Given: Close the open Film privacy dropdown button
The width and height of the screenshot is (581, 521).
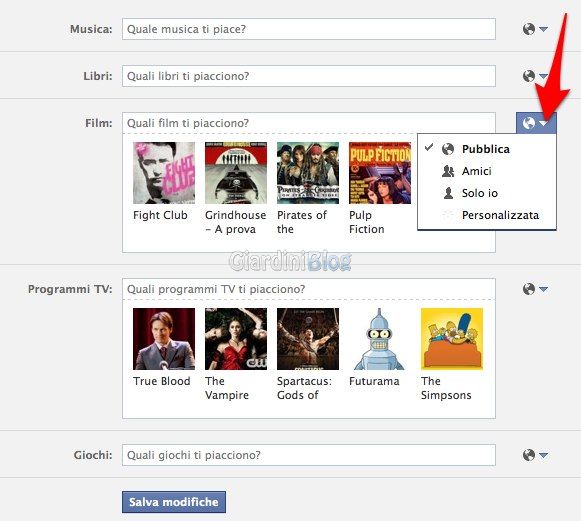Looking at the screenshot, I should pos(536,123).
